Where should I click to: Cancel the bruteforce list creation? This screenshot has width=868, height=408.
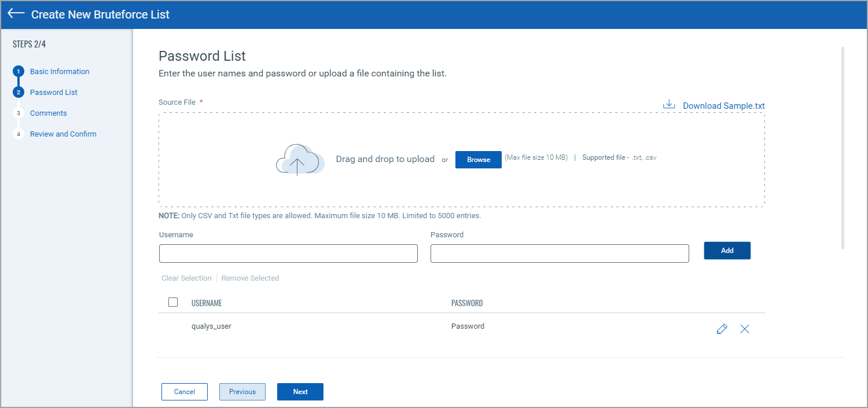pos(185,392)
